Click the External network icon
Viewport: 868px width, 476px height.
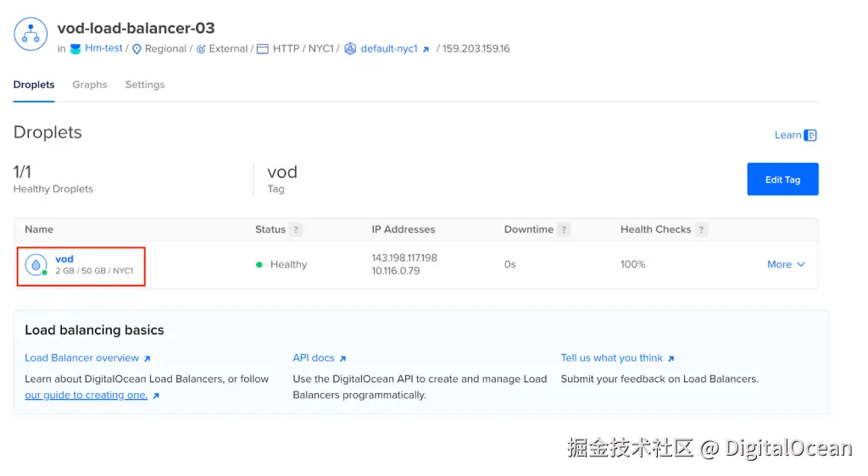click(x=201, y=49)
